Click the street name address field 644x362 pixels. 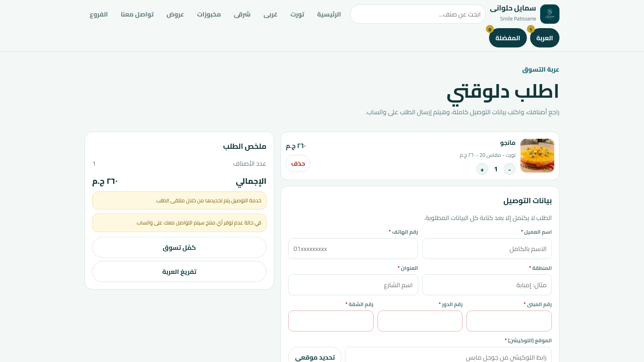353,285
